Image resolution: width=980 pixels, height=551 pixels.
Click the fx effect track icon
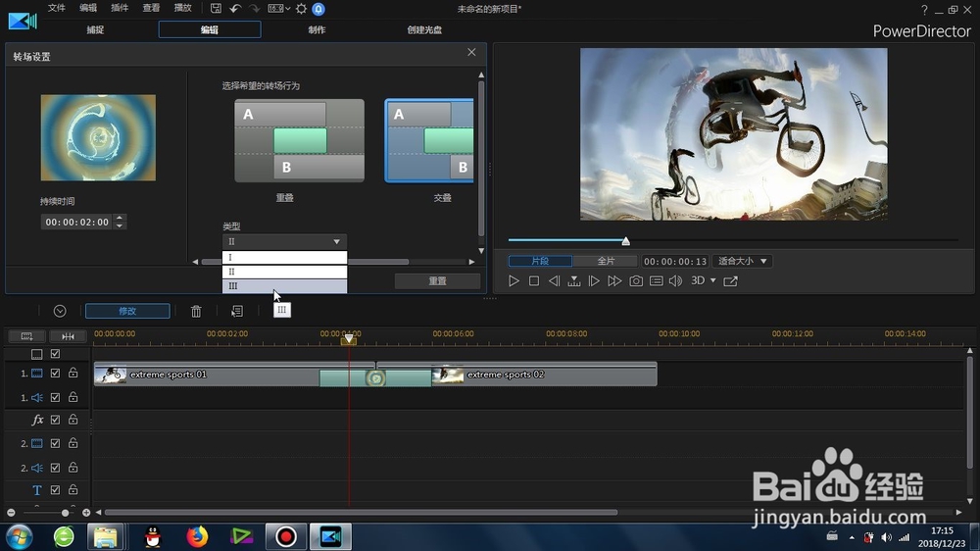point(37,420)
